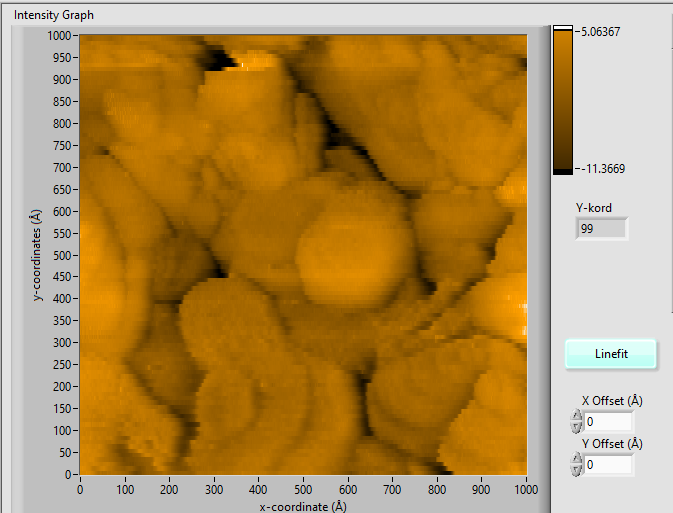The width and height of the screenshot is (673, 513).
Task: Click the Intensity Graph title label
Action: click(54, 17)
